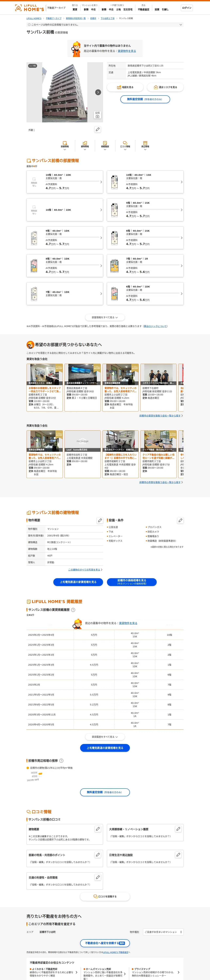Viewport: 210px width, 980px height.
Task: Click 上毛電気鉄道の家賃相場を見る under building info
Action: click(78, 582)
